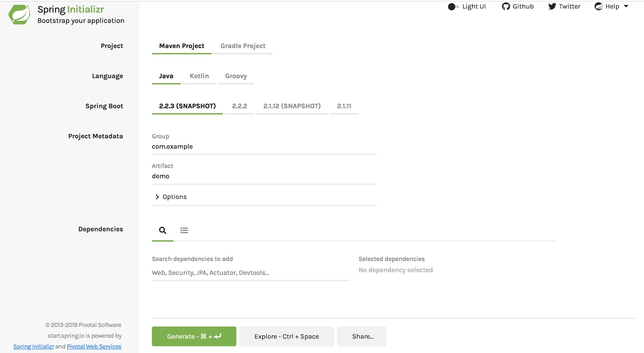The width and height of the screenshot is (644, 353).
Task: Click Explore - Ctrl + Space button
Action: (x=286, y=337)
